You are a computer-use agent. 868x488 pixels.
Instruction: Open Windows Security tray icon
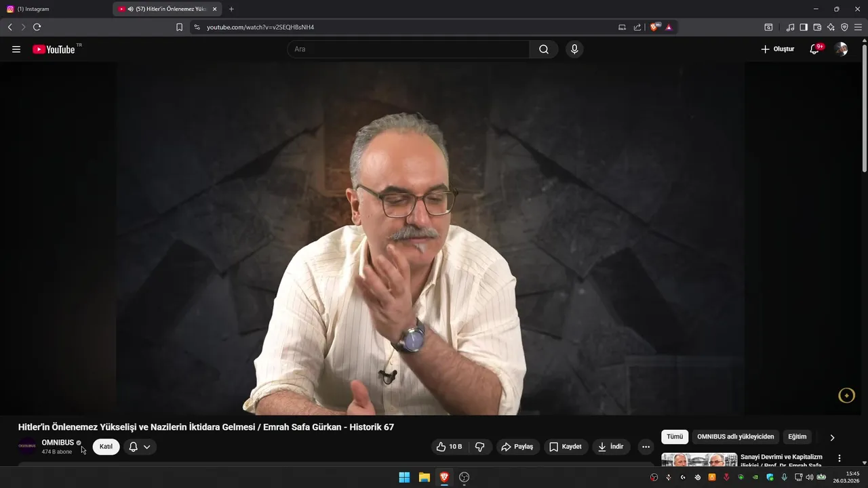[770, 477]
